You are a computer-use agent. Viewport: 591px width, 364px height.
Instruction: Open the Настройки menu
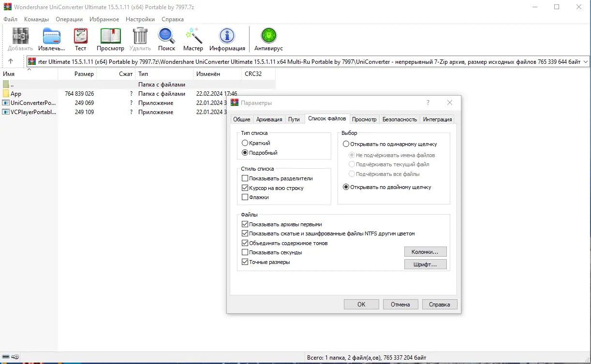point(140,19)
